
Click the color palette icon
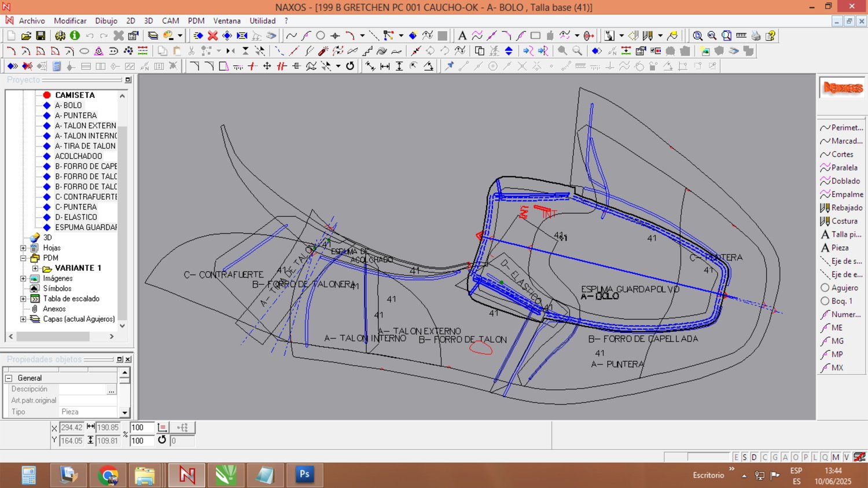pos(168,36)
